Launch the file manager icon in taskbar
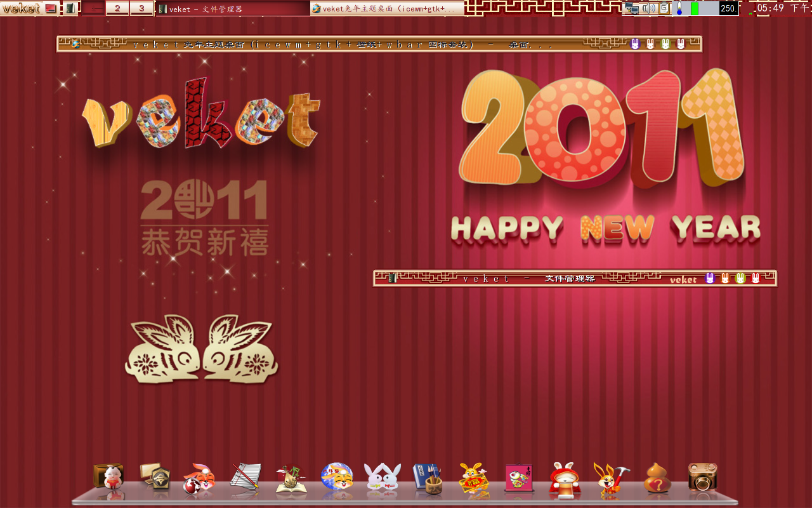This screenshot has height=508, width=812. click(70, 8)
